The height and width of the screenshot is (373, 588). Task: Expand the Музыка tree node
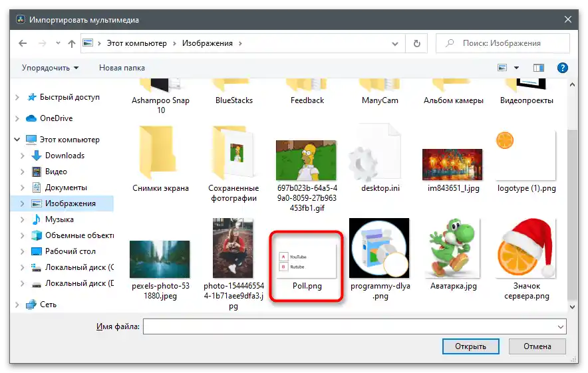click(23, 219)
